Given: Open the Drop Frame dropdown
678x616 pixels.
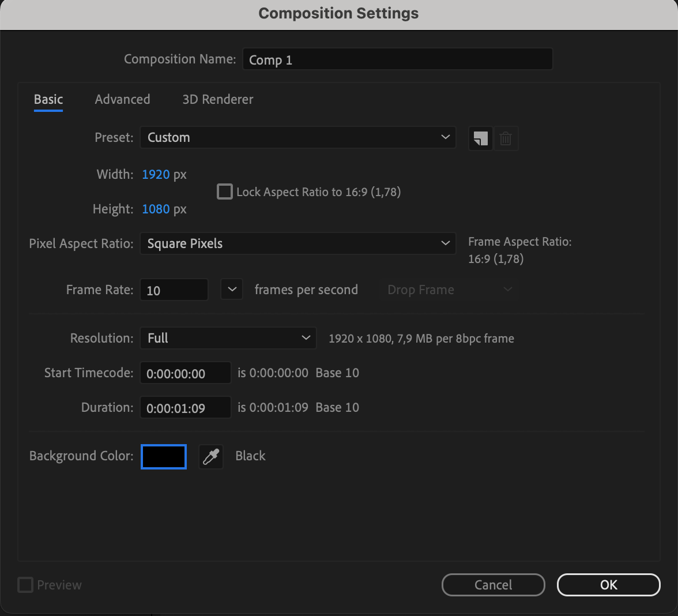Looking at the screenshot, I should (x=450, y=290).
